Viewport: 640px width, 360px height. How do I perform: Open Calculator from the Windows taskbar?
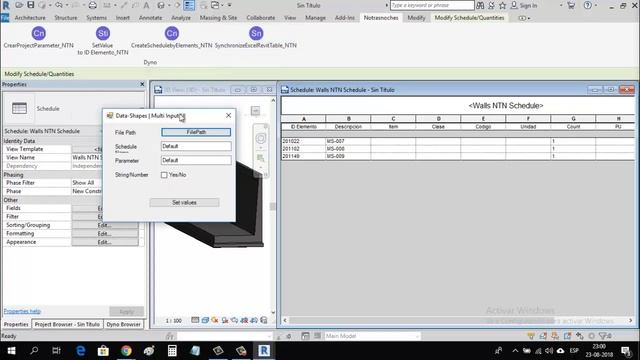172,351
